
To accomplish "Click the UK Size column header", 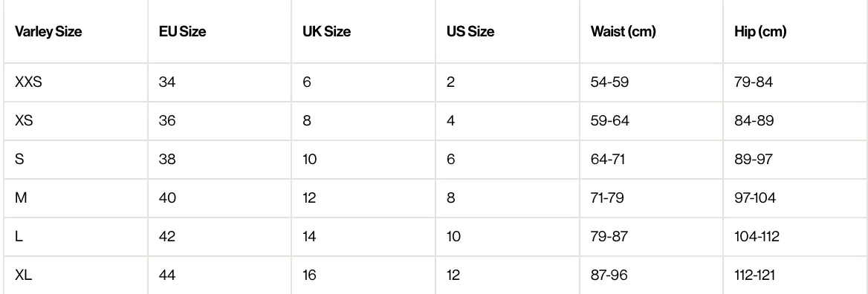I will coord(326,31).
